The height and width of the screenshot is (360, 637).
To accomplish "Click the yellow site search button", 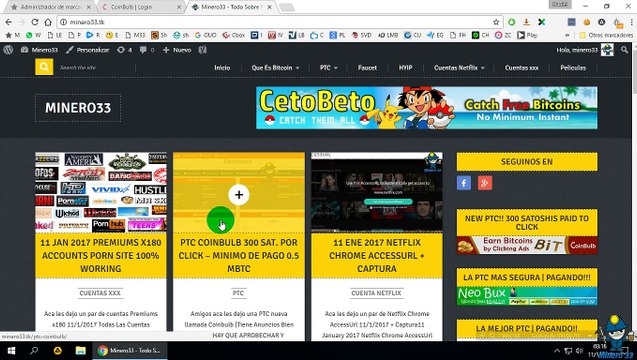I will point(44,67).
